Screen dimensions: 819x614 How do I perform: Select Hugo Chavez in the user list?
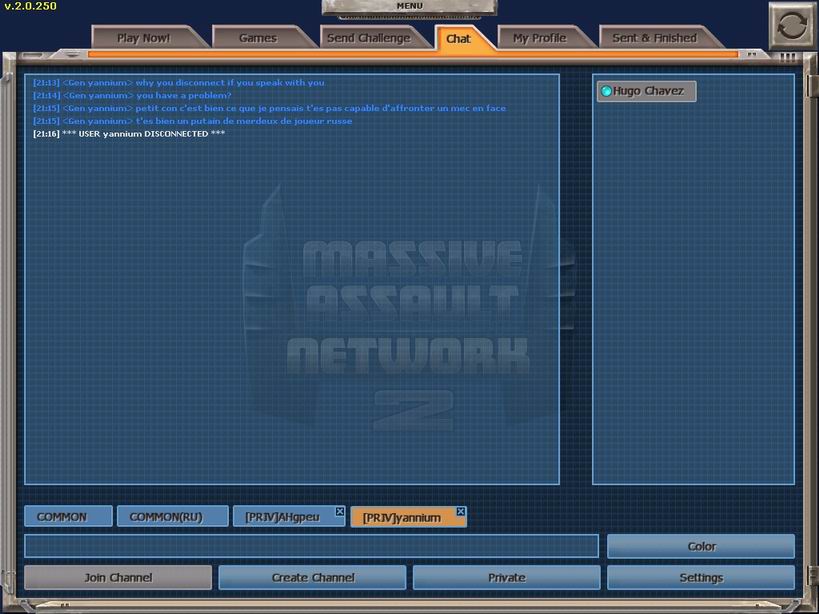pos(647,91)
